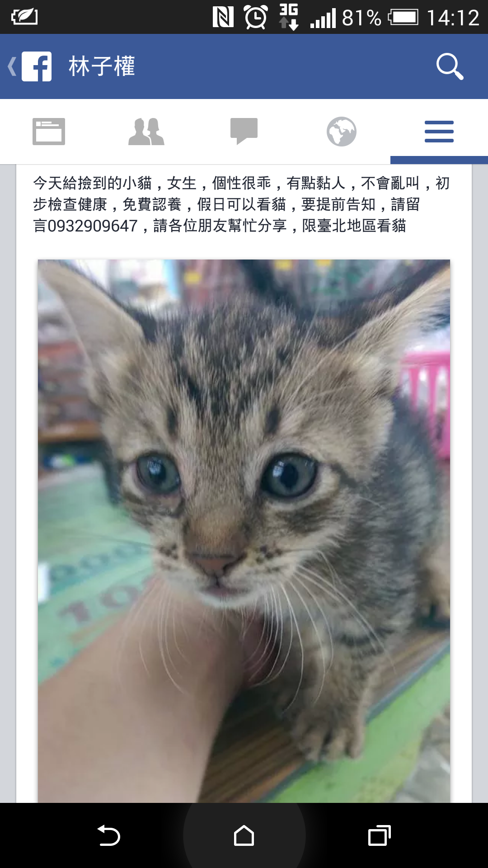
Task: Tap the battery indicator at 81%
Action: pos(404,18)
